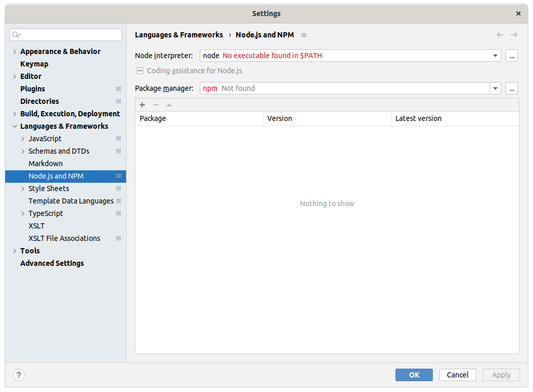Select Node.js and NPM settings page
This screenshot has width=533, height=392.
coord(65,176)
